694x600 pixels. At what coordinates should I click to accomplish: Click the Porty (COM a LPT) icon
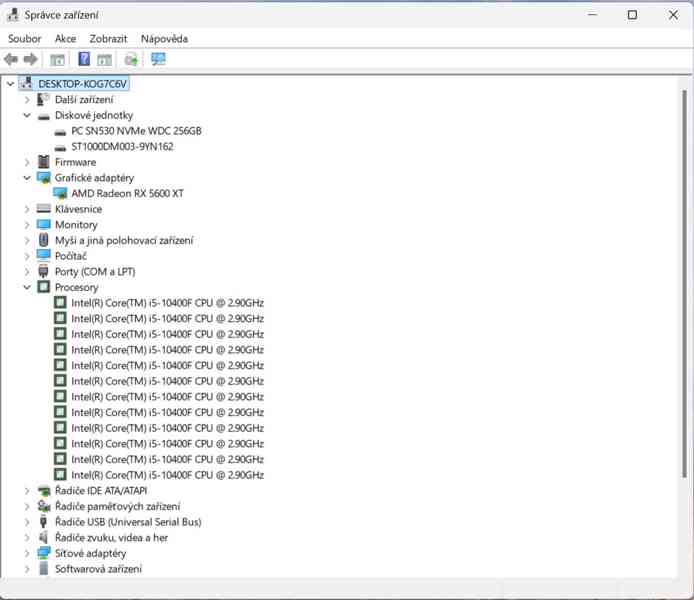(43, 271)
